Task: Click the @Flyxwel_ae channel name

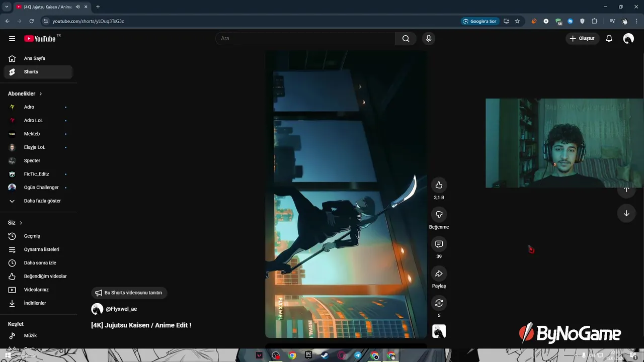Action: pos(121,309)
